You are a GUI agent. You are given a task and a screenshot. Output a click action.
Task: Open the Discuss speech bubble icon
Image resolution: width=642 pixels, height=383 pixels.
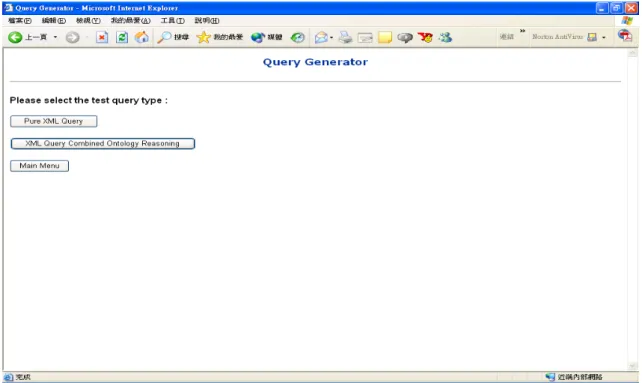pyautogui.click(x=405, y=38)
